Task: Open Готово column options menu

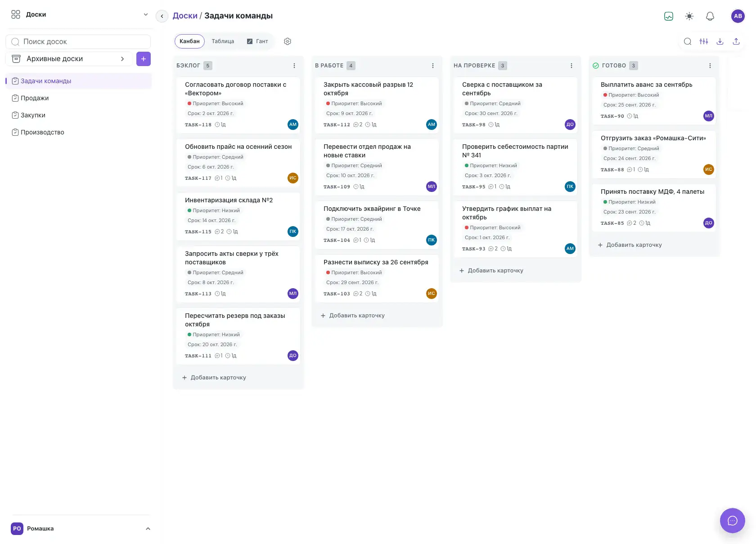Action: tap(710, 66)
